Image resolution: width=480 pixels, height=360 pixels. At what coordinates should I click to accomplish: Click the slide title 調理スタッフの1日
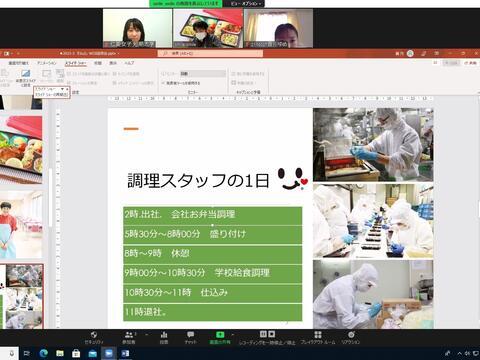[x=198, y=181]
